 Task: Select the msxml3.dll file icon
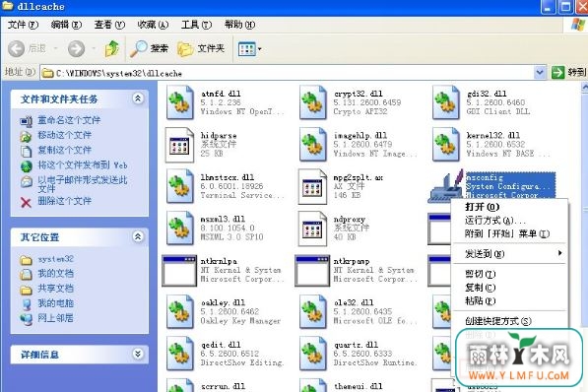click(x=180, y=229)
